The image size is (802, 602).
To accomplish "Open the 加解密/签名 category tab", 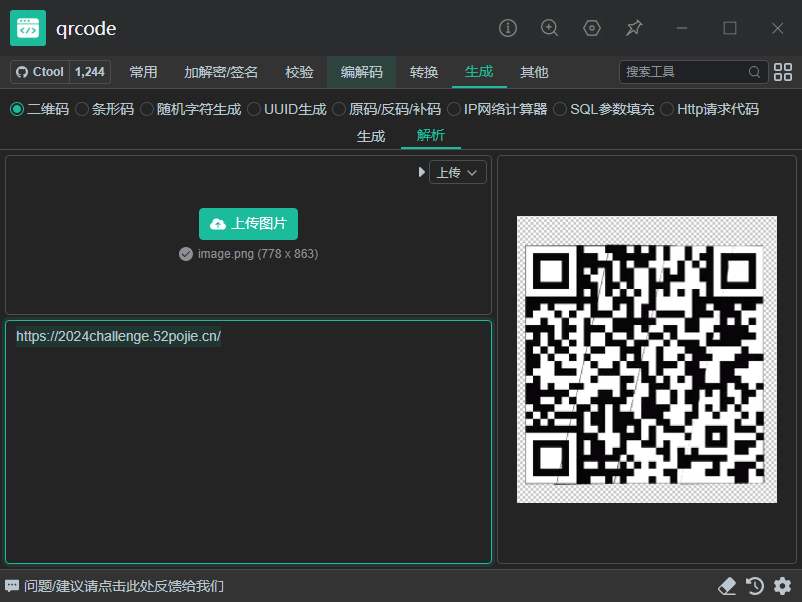I will 221,72.
